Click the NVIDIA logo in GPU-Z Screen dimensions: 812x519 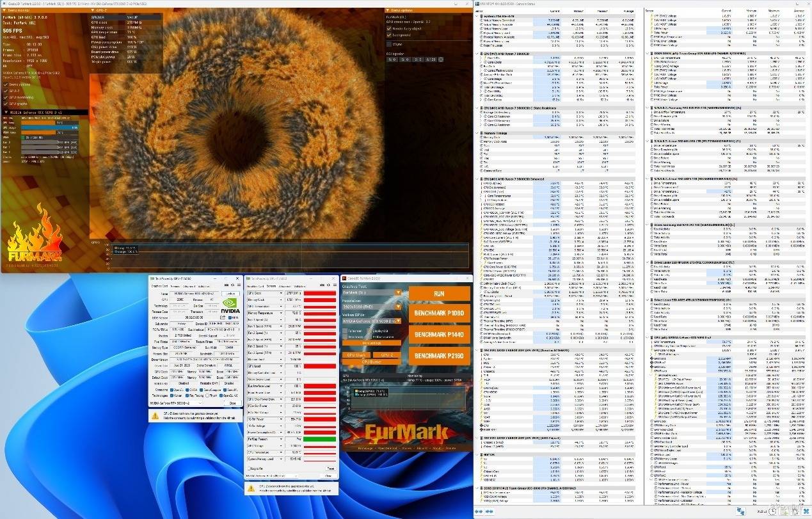(229, 307)
